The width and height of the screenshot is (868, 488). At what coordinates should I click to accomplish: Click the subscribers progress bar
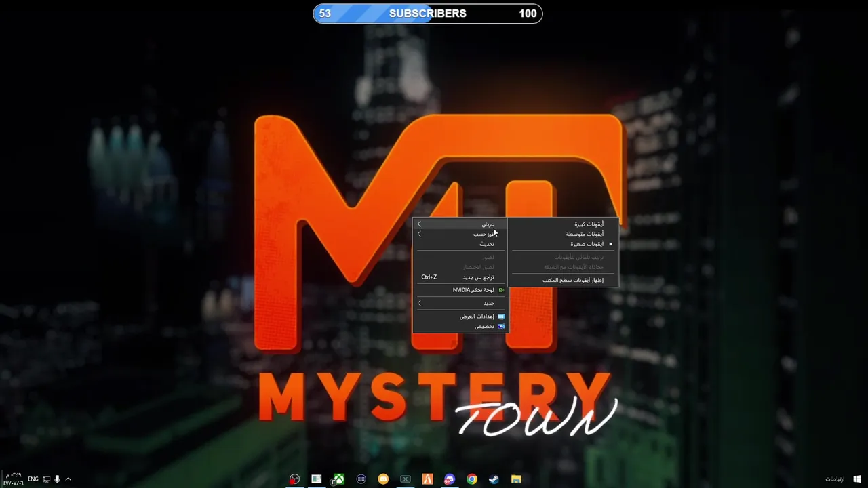(428, 14)
